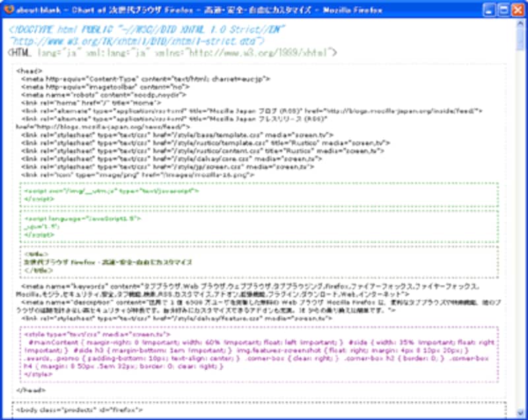Viewport: 528px width, 420px height.
Task: Click the opening <title> tag
Action: point(36,254)
